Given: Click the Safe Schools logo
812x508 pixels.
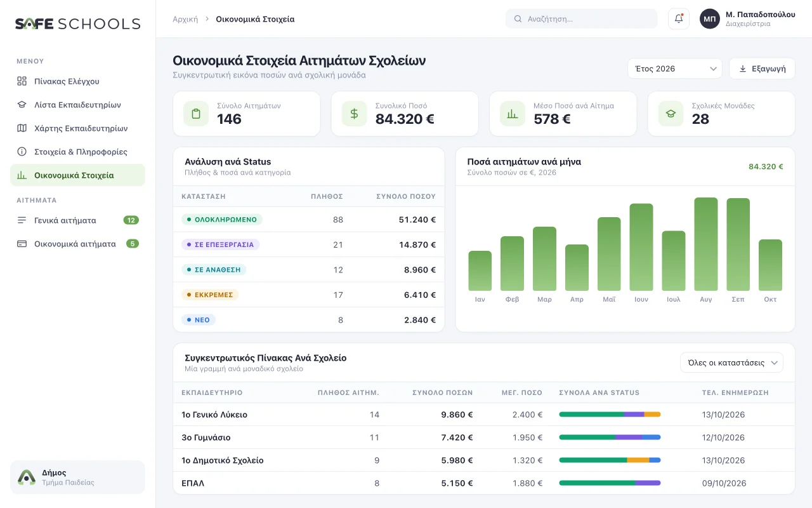Looking at the screenshot, I should pos(77,23).
